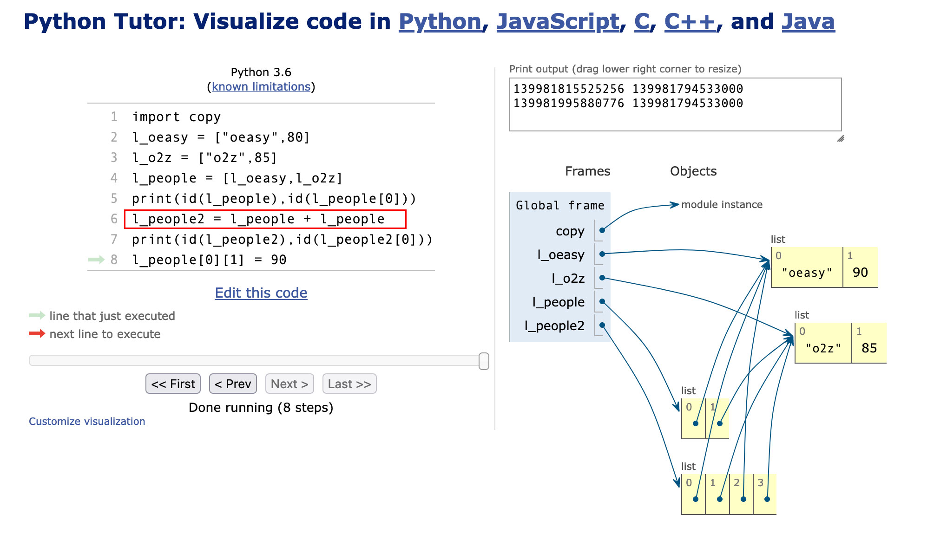Click code line 4 l_people assignment
Screen dimensions: 947x560
pyautogui.click(x=237, y=178)
